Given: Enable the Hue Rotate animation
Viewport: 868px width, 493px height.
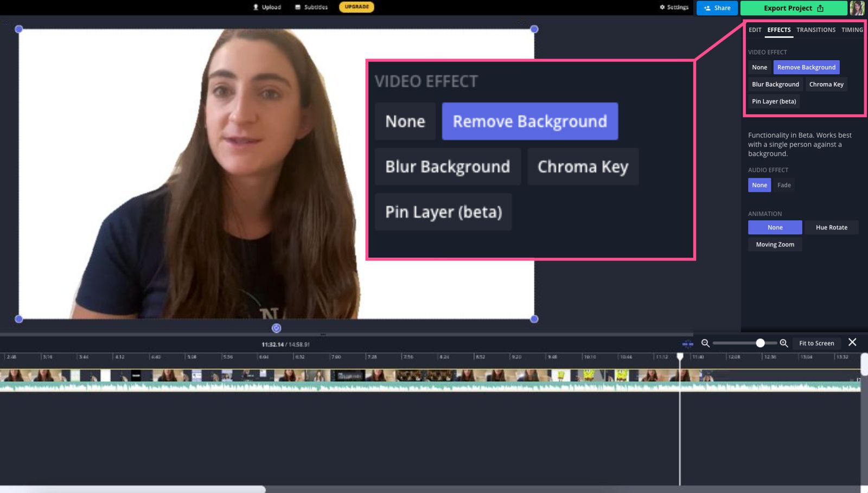Looking at the screenshot, I should tap(832, 227).
